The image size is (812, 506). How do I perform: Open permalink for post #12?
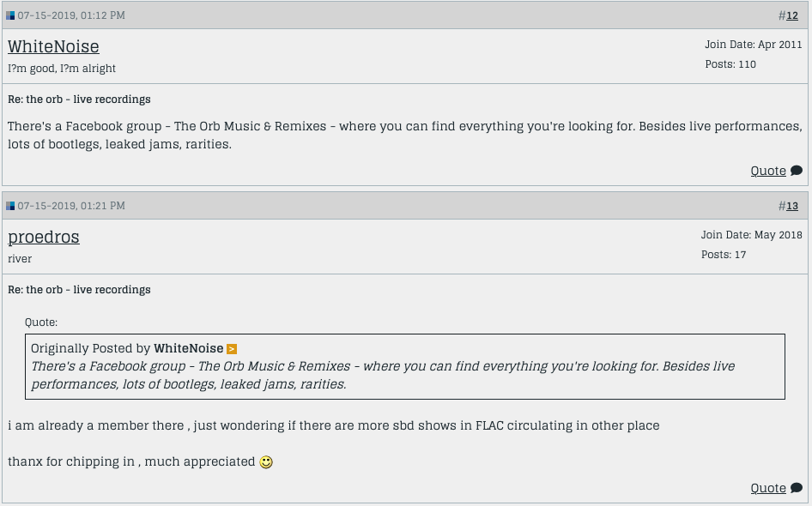792,15
